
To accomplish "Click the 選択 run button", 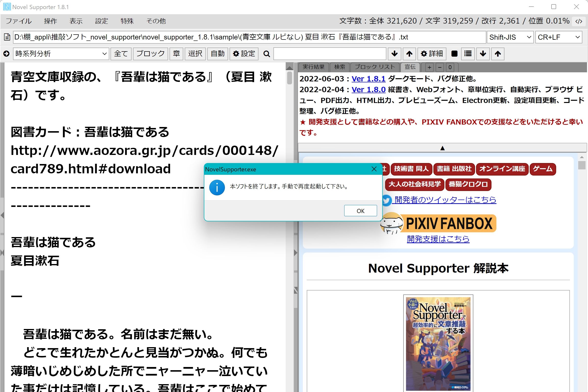I will click(x=195, y=54).
